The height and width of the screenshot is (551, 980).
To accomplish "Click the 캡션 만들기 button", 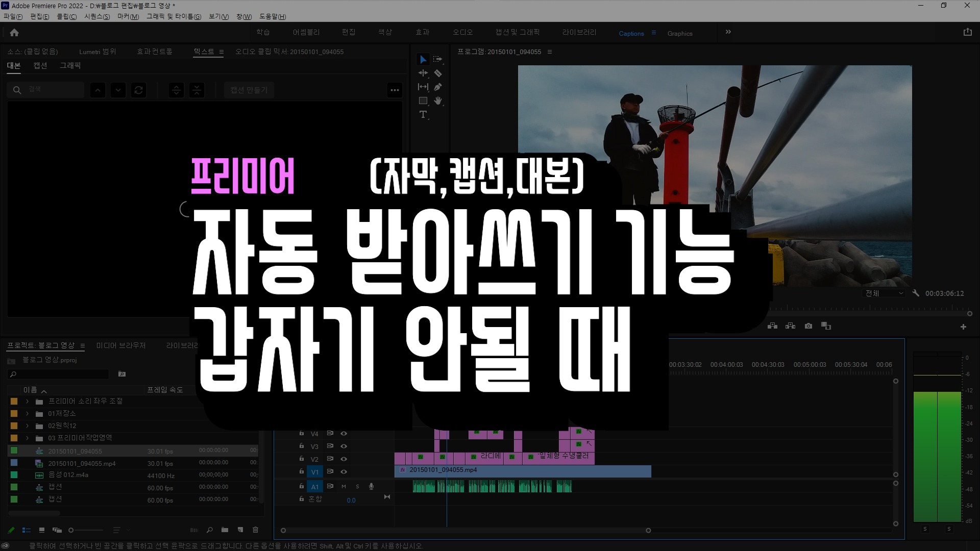I will pos(249,90).
